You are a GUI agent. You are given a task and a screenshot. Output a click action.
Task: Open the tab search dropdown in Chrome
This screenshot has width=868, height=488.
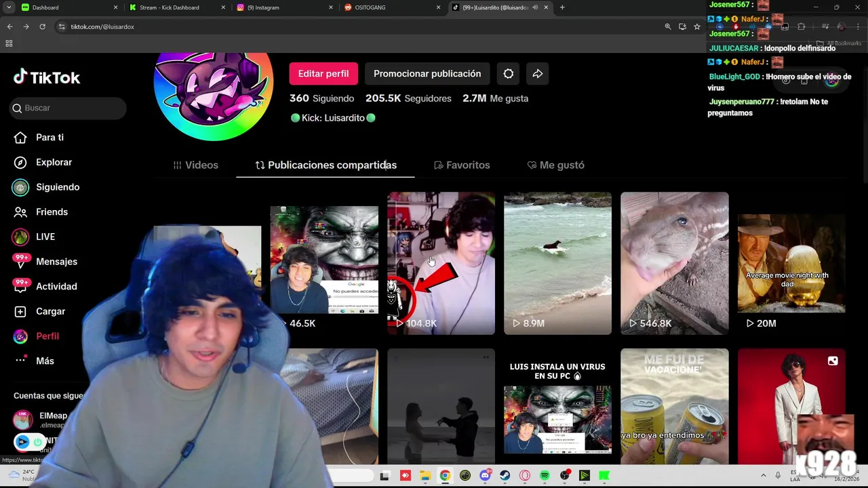point(9,7)
